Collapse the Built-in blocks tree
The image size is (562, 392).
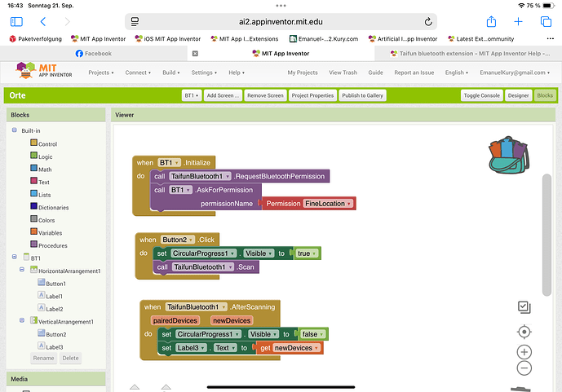tap(14, 130)
